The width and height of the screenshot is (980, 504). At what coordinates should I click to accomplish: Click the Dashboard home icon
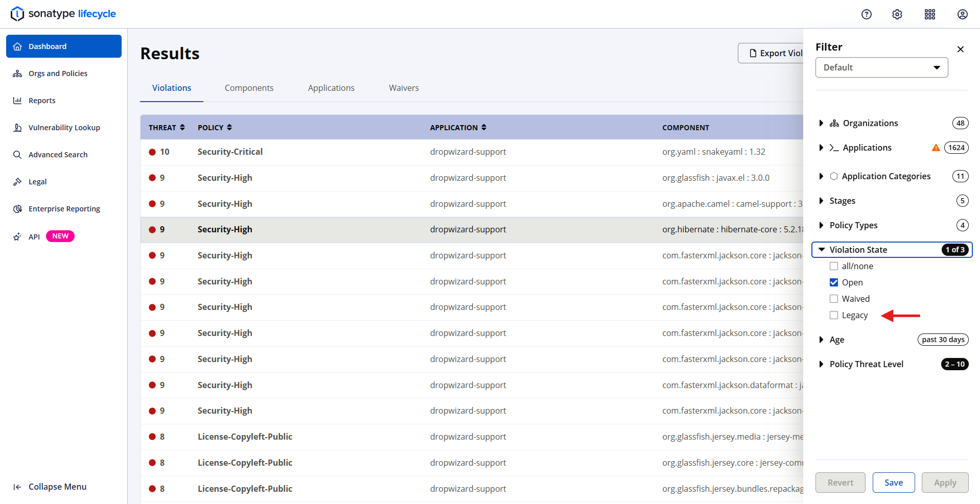17,46
